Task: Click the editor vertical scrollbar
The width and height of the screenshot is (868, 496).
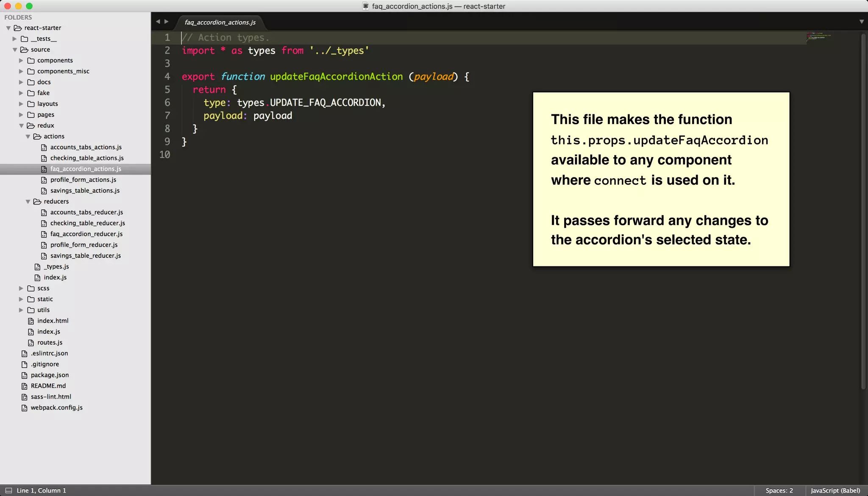Action: pos(863,212)
